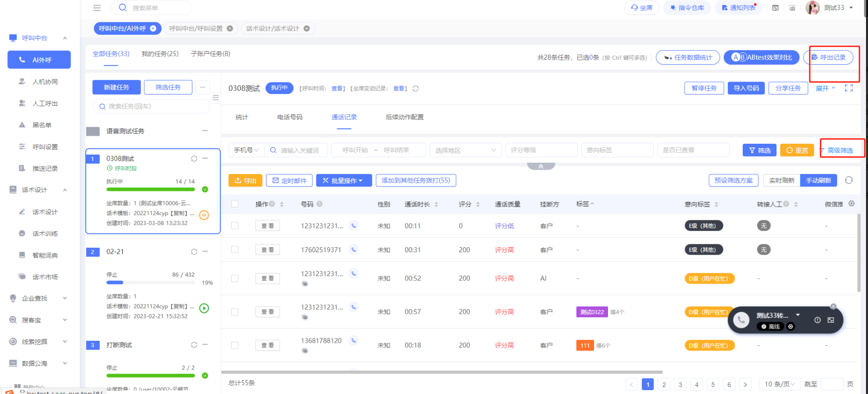This screenshot has height=394, width=868.
Task: Click the sidebar menu collapse icon
Action: pos(97,8)
